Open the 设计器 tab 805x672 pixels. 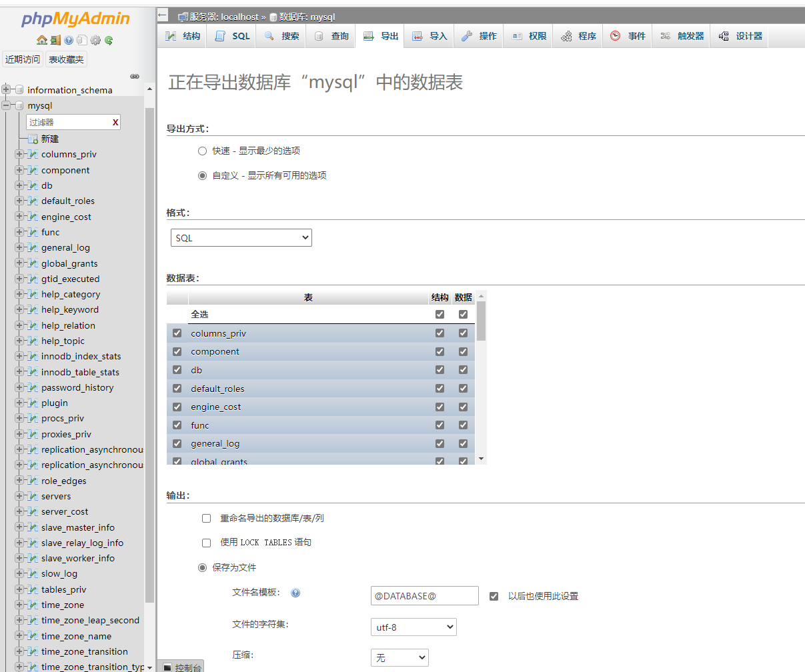[x=740, y=36]
